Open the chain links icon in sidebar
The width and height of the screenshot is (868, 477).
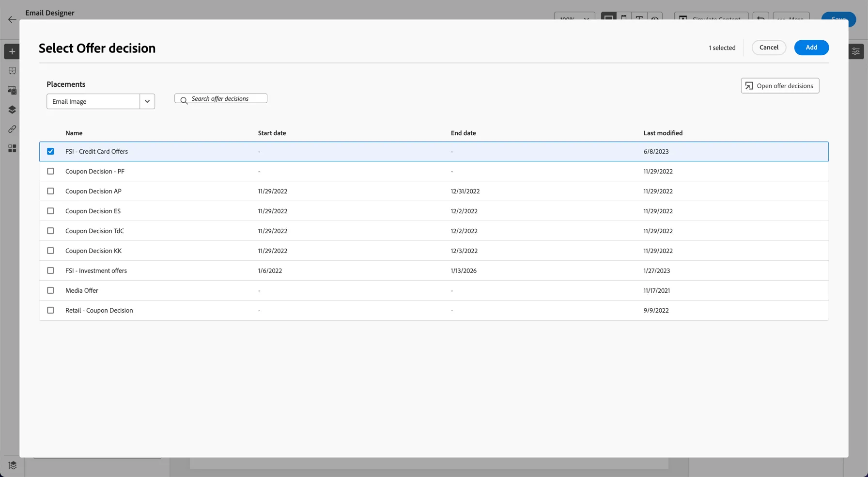pos(12,129)
